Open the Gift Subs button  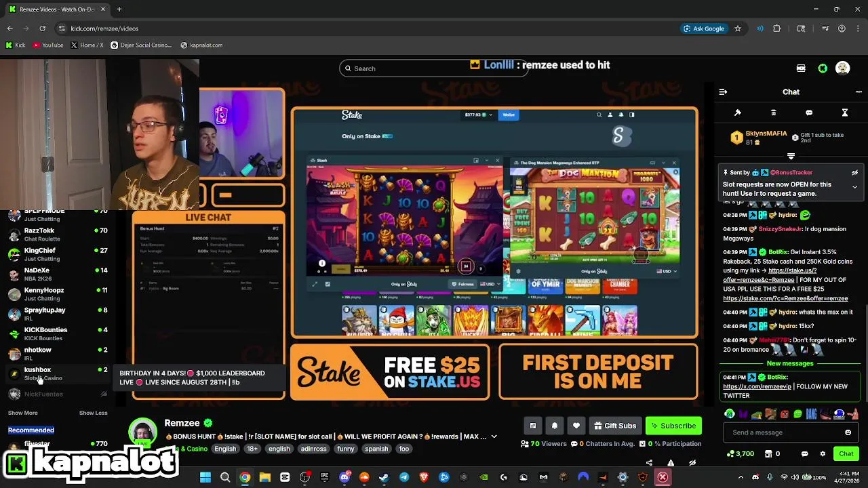tap(614, 426)
